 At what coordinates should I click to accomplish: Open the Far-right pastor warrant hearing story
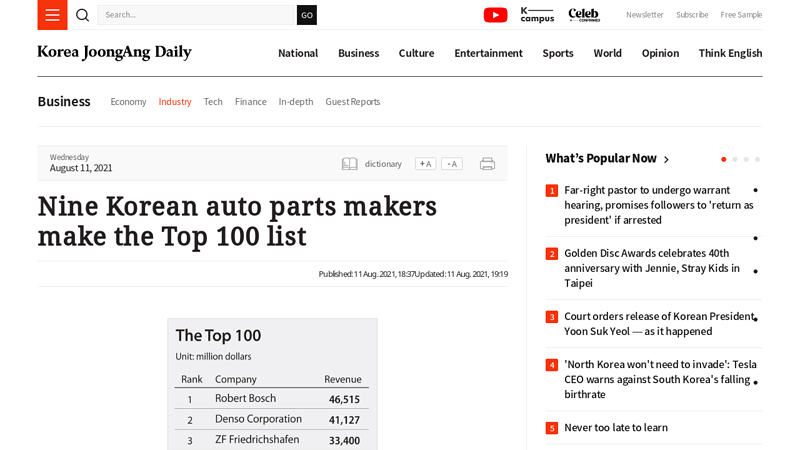coord(659,205)
